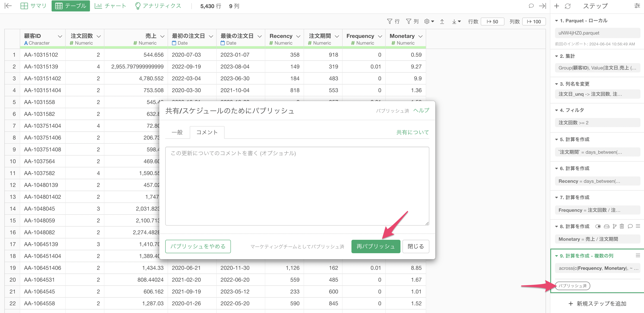Open the 共有について link
Image resolution: width=644 pixels, height=313 pixels.
413,132
